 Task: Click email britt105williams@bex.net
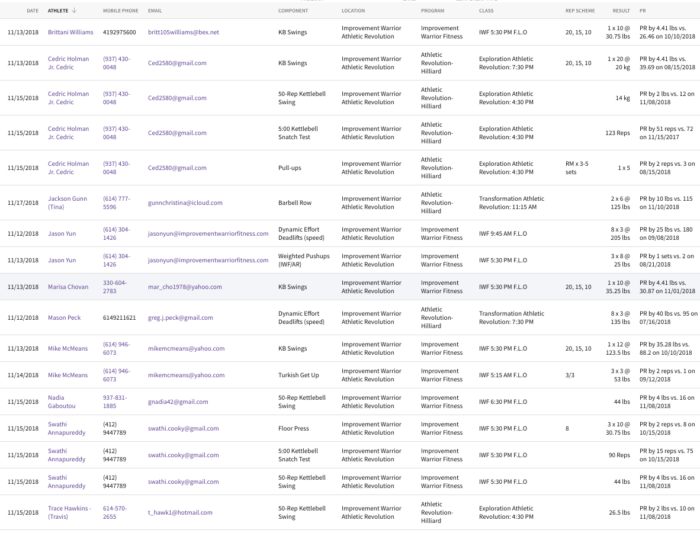tap(183, 32)
